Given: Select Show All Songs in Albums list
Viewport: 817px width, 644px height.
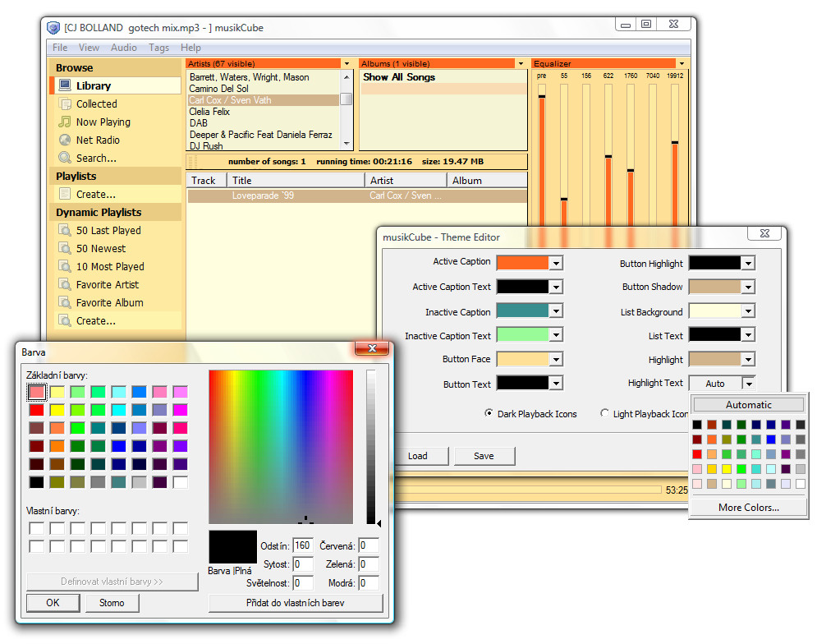Looking at the screenshot, I should [x=443, y=77].
